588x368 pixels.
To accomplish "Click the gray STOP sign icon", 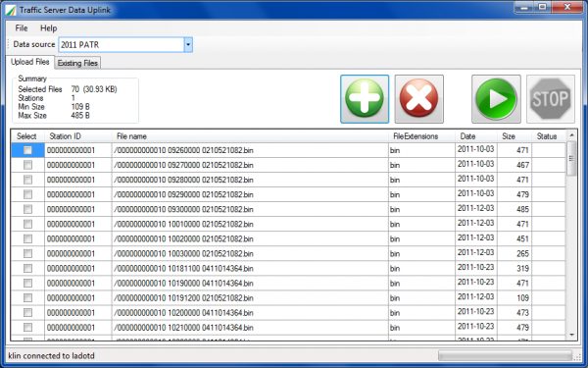I will coord(551,99).
